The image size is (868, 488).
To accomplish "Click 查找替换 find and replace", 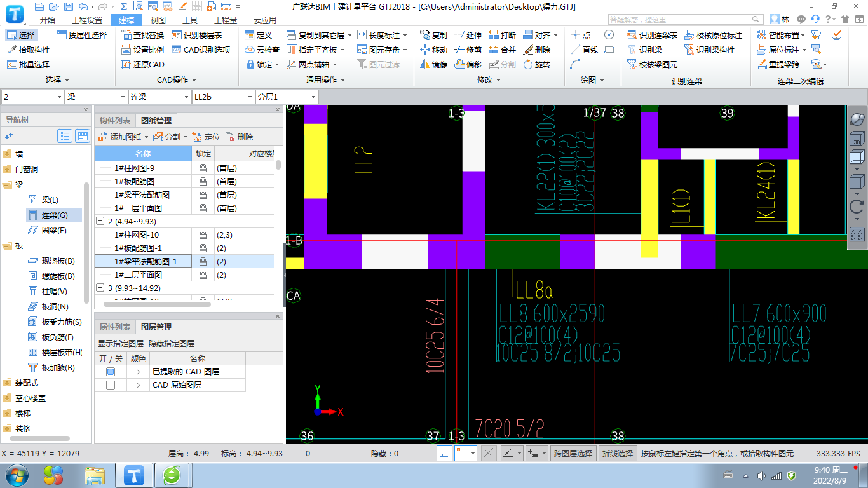I will [x=143, y=35].
